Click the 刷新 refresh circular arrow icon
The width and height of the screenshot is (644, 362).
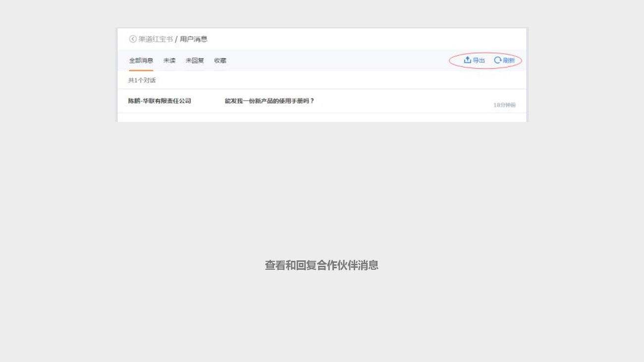497,60
